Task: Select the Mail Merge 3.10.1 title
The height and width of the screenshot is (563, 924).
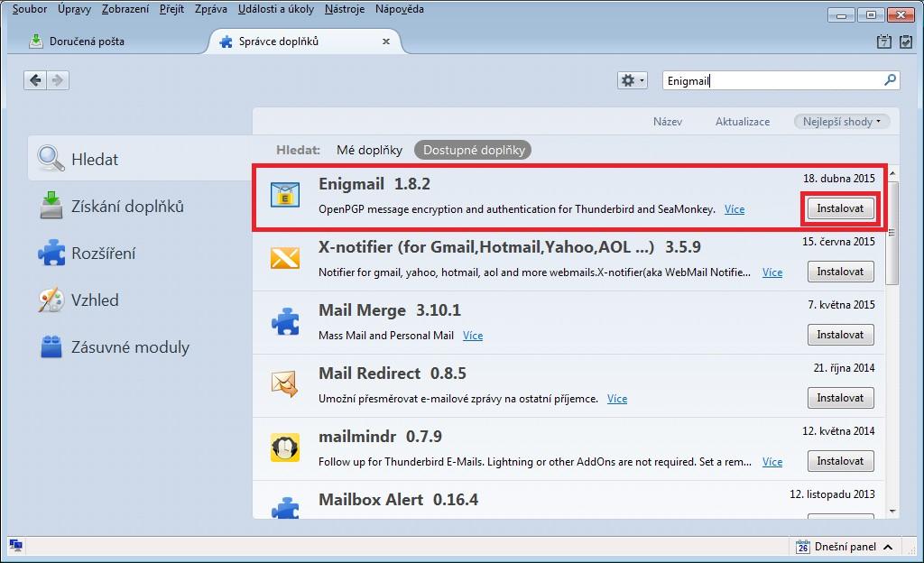Action: click(390, 309)
